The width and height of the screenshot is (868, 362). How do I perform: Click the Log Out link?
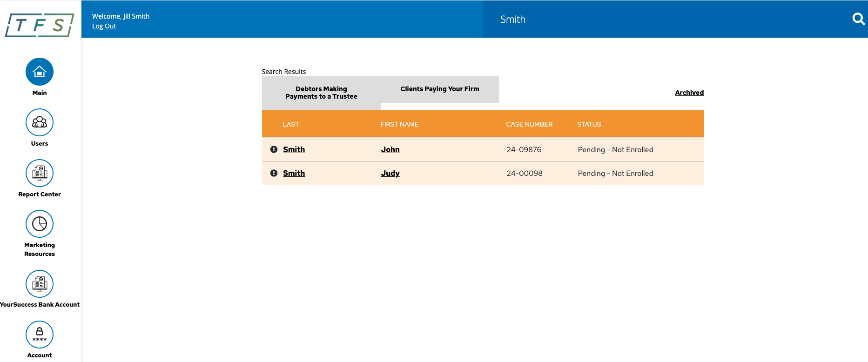pyautogui.click(x=104, y=26)
